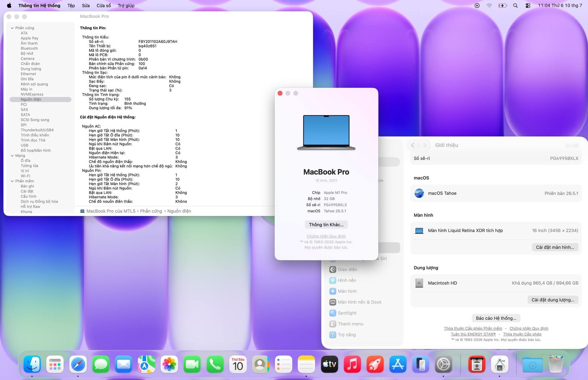Click the Macintosh HD storage row
This screenshot has width=588, height=380.
(x=496, y=283)
